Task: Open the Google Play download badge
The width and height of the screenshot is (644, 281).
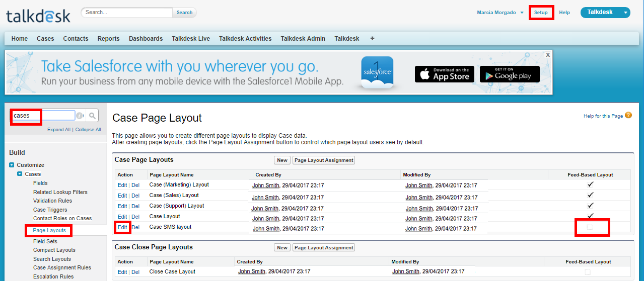Action: [x=510, y=74]
